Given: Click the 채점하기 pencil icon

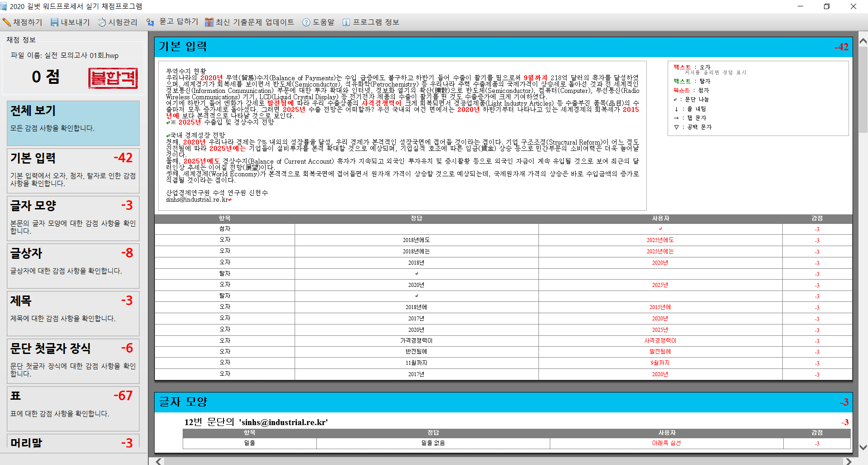Looking at the screenshot, I should tap(7, 22).
